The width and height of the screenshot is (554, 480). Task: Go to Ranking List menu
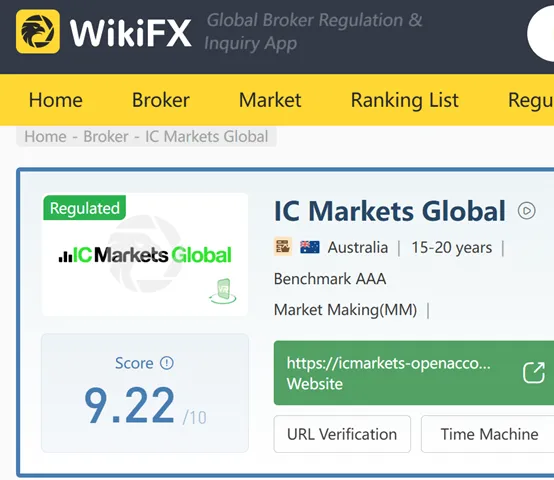[405, 100]
